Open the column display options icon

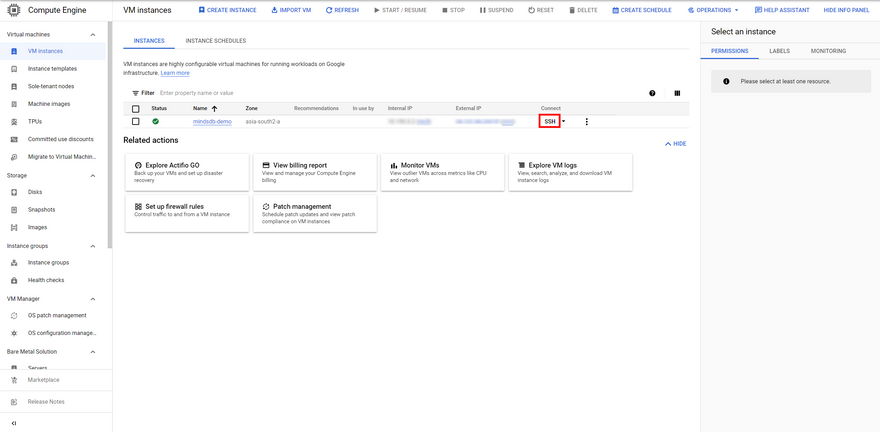(x=677, y=93)
